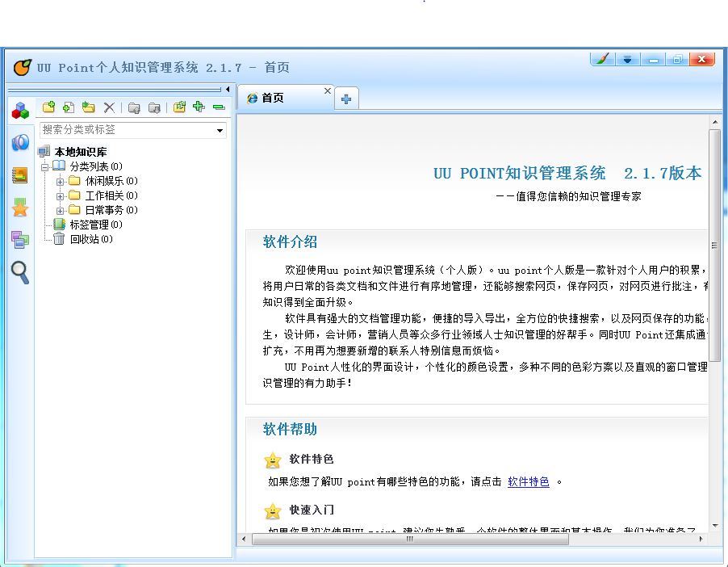Click the delete X icon in toolbar
728x567 pixels.
click(x=109, y=107)
